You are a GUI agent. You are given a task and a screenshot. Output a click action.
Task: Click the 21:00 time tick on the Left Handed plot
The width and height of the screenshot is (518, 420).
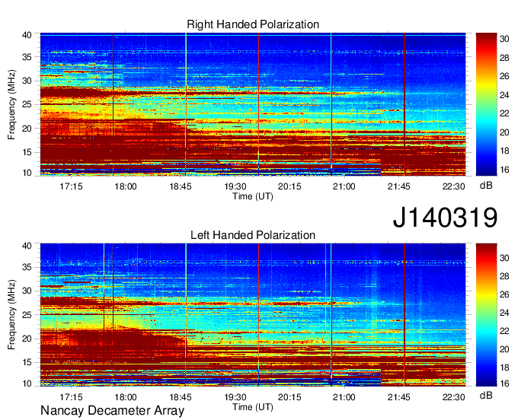coord(344,397)
